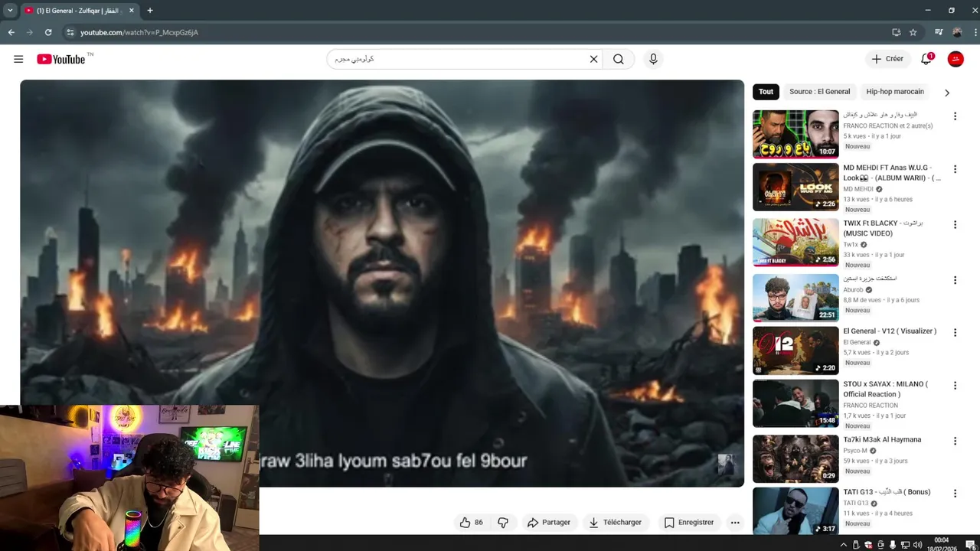Open the Chrome three-dot menu
The width and height of the screenshot is (980, 551).
(974, 32)
